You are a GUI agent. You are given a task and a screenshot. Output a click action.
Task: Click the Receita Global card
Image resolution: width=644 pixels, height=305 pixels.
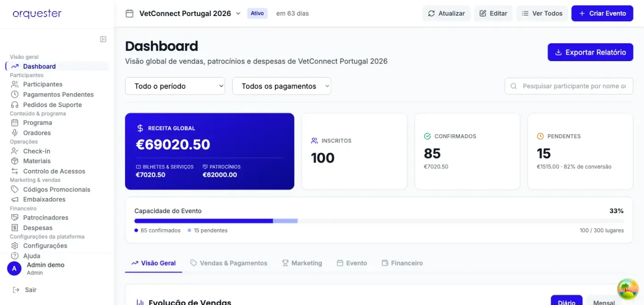coord(210,152)
